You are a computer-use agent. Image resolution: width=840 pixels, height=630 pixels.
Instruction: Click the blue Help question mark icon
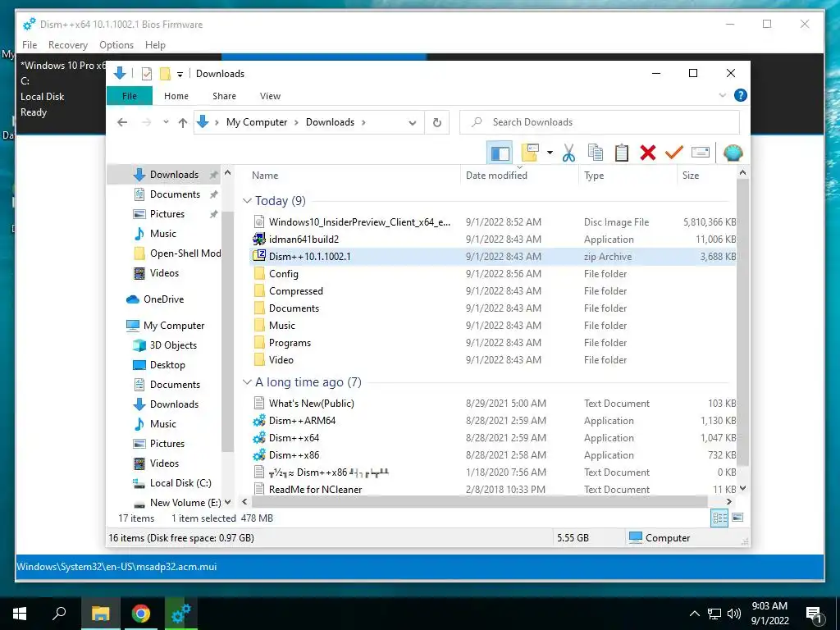741,95
